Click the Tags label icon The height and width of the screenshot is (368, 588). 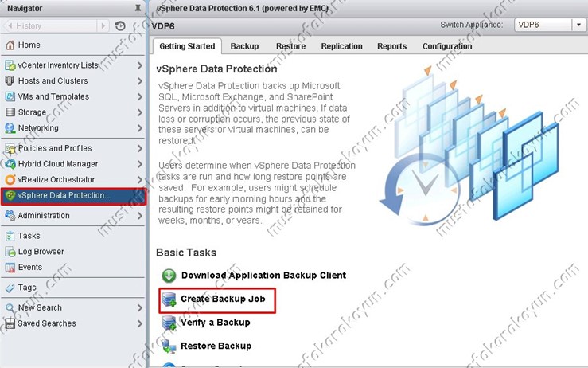10,288
